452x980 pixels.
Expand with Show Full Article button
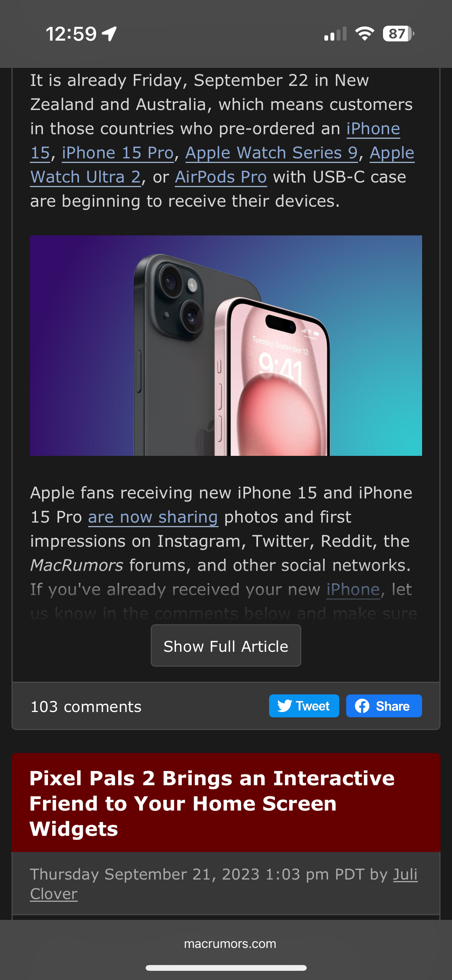coord(226,646)
